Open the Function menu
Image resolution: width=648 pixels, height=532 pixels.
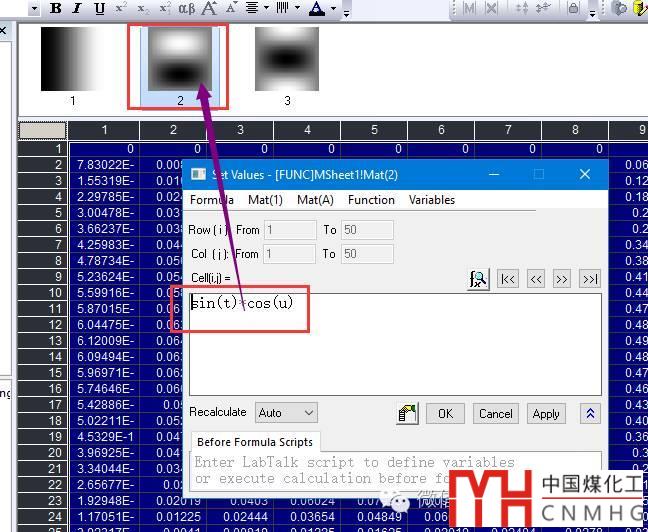tap(371, 200)
